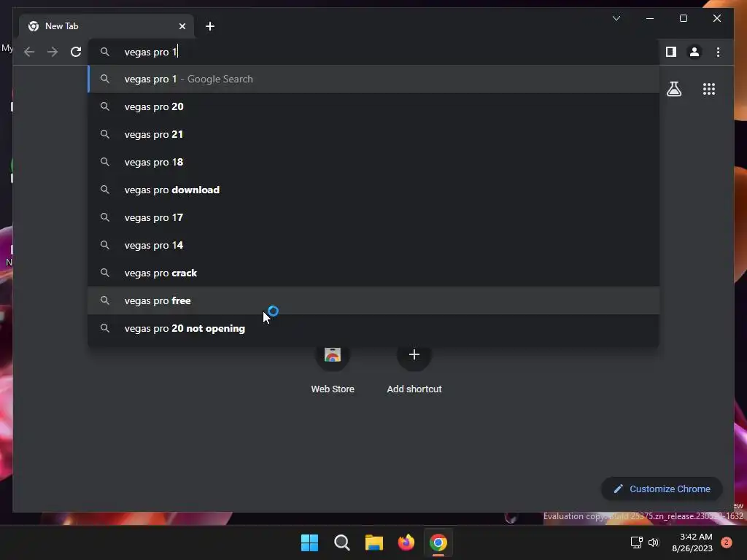Open the network status tray icon
This screenshot has width=747, height=560.
(636, 542)
